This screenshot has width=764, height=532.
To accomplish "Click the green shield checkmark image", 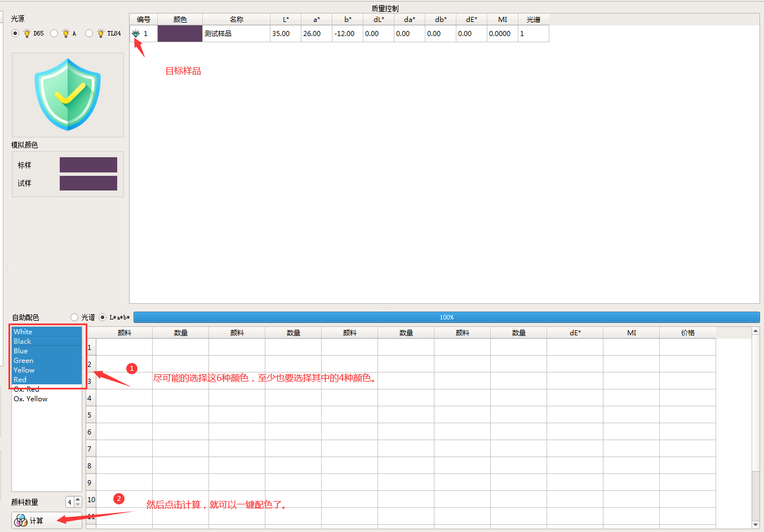I will pos(68,95).
